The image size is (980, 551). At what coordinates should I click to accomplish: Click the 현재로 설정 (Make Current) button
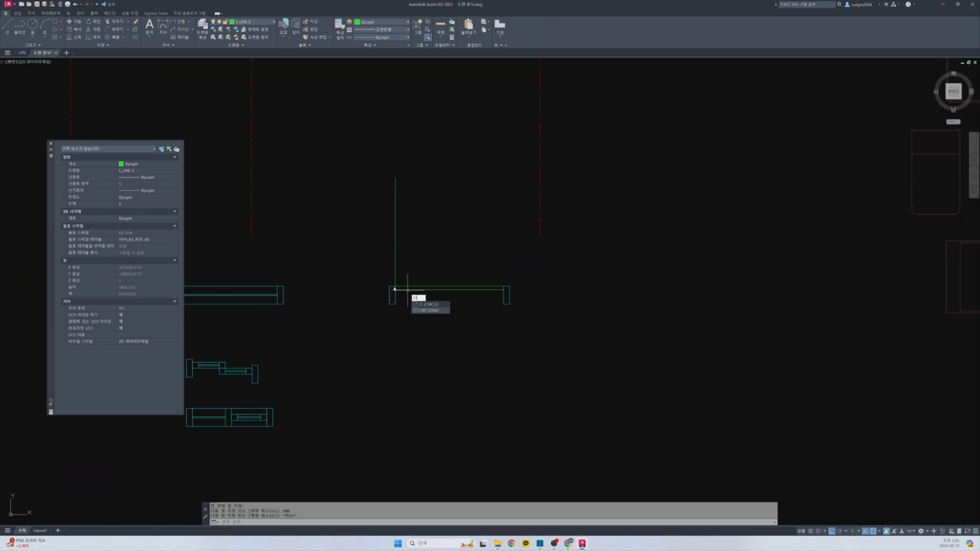click(x=255, y=29)
